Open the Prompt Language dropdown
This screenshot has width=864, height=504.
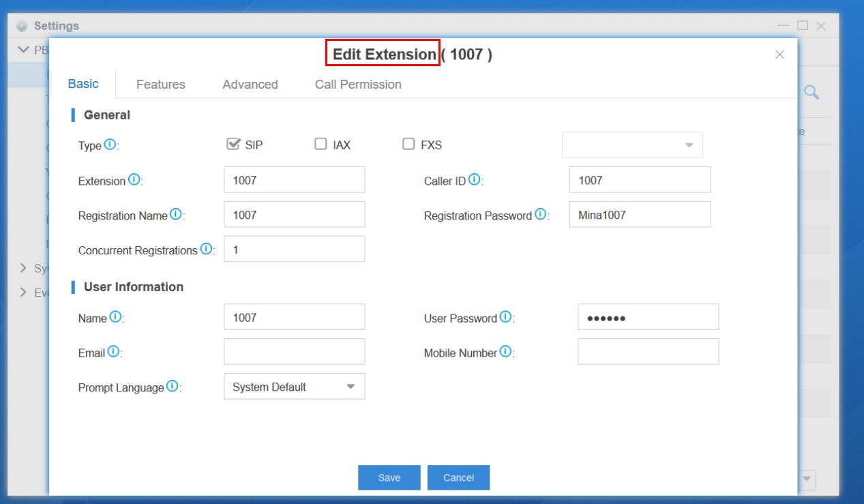pos(294,386)
